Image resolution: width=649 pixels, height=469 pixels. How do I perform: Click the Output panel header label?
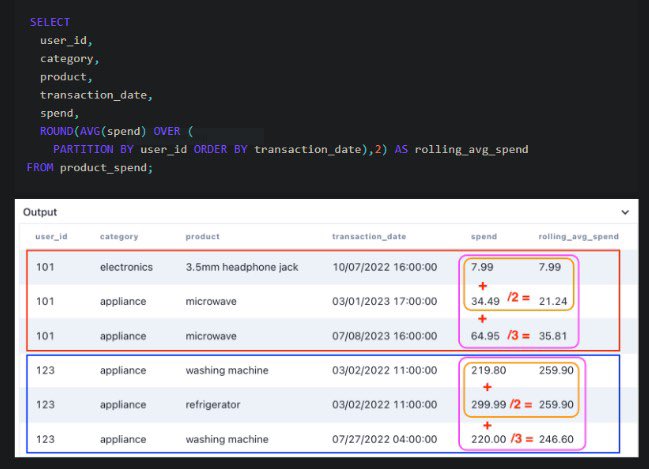pyautogui.click(x=40, y=212)
